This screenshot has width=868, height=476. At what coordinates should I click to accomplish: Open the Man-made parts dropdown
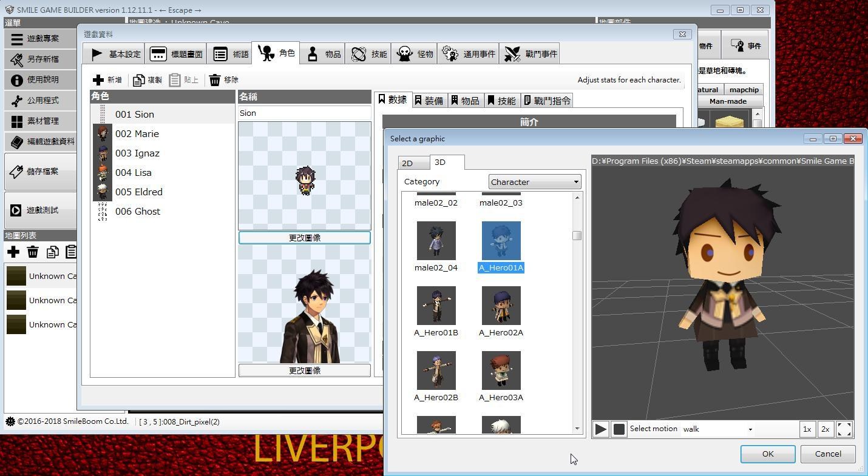pos(730,101)
